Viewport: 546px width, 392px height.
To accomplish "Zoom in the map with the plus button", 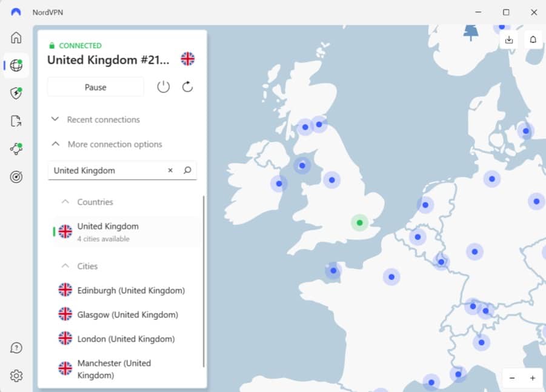I will (533, 378).
